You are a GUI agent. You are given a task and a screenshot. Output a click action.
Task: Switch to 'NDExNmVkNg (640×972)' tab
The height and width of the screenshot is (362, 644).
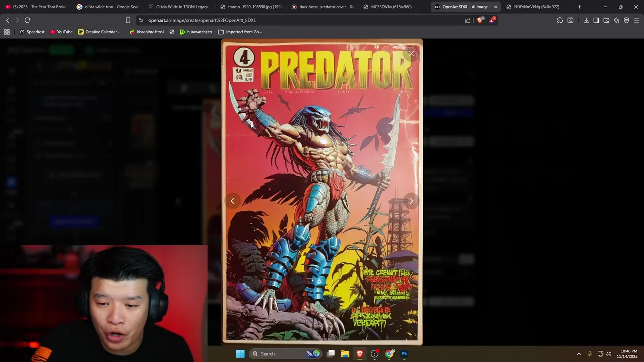point(536,7)
